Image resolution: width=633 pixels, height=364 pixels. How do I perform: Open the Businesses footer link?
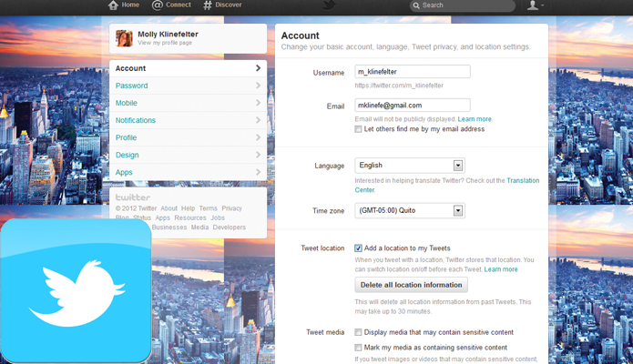click(169, 227)
